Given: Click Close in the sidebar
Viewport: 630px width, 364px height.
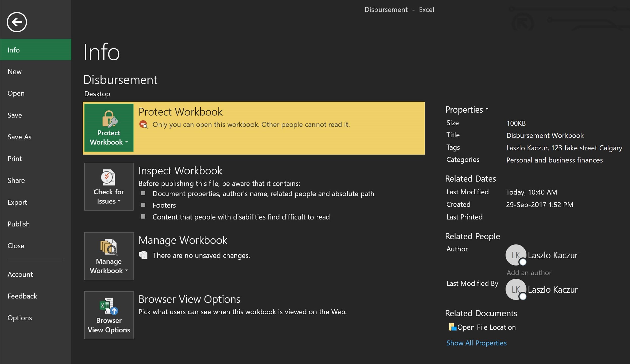Looking at the screenshot, I should coord(36,246).
